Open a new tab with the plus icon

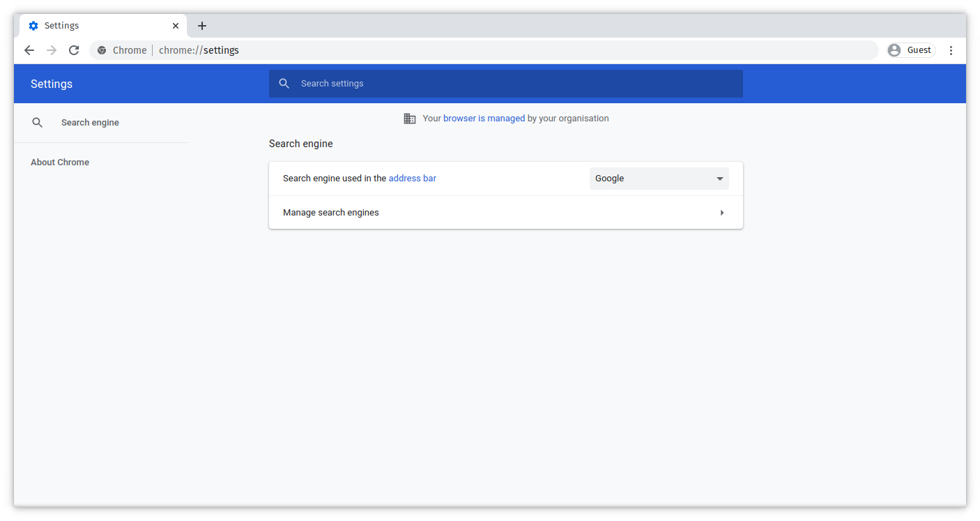click(202, 26)
